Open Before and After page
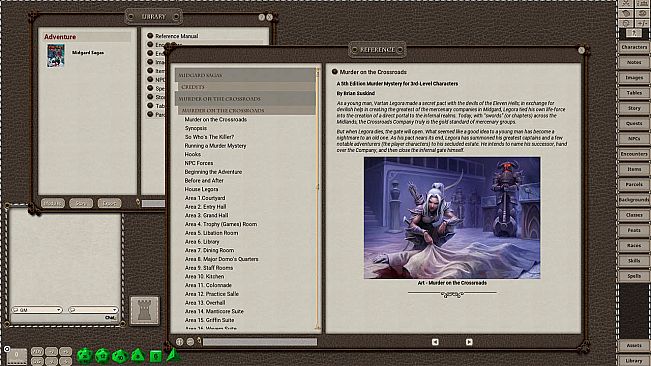 (x=204, y=181)
